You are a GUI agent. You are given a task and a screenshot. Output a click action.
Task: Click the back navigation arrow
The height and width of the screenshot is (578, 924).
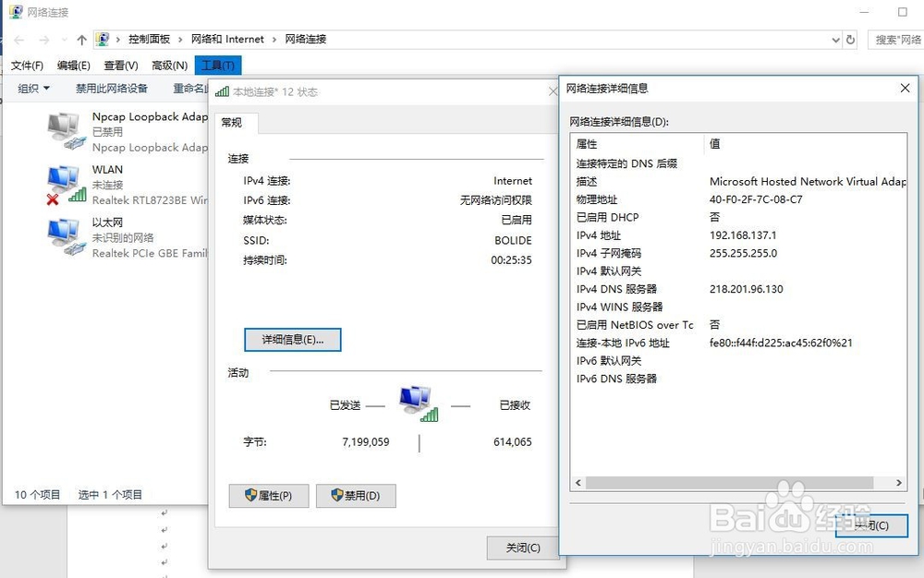[x=18, y=39]
